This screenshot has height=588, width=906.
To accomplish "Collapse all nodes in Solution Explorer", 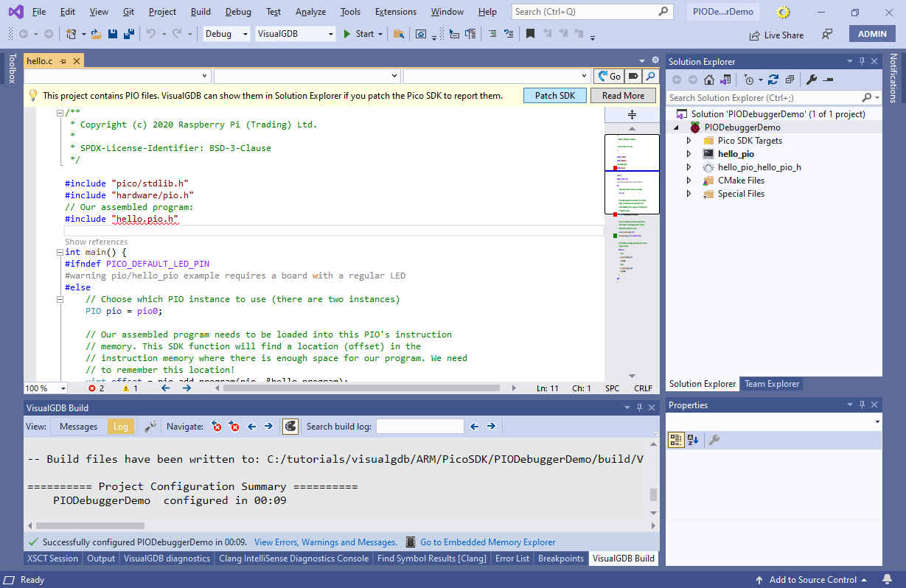I will pos(790,80).
